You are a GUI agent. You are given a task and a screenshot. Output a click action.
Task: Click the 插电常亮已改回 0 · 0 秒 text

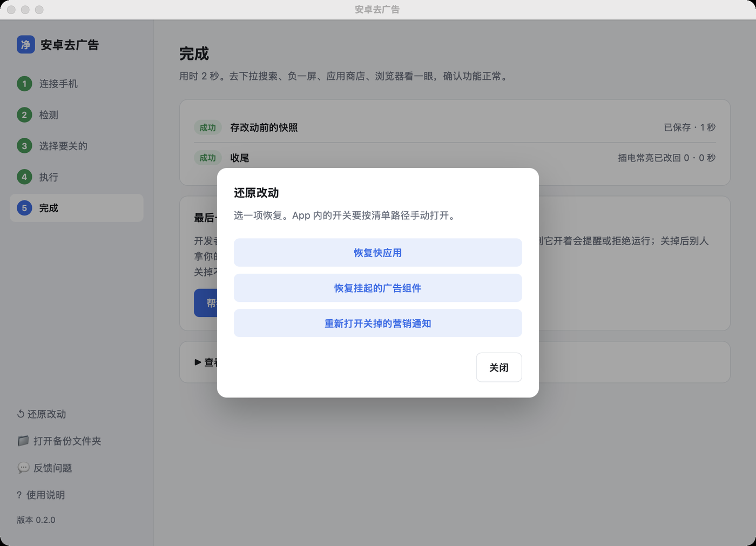(x=667, y=158)
